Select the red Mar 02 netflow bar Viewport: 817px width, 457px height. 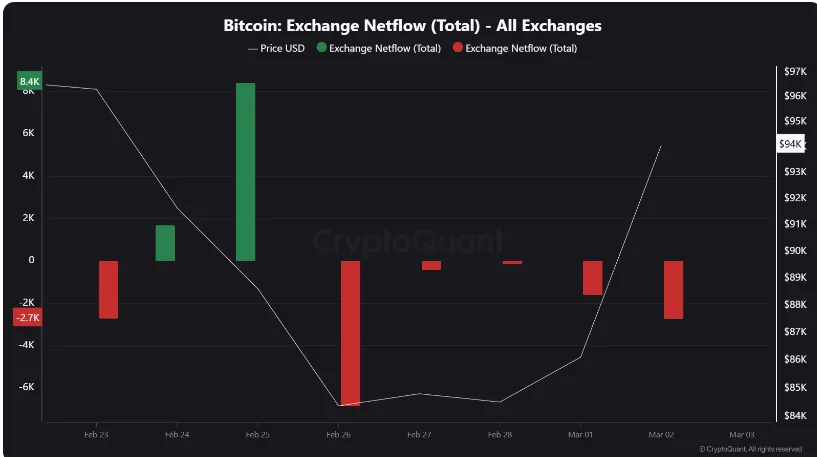(673, 290)
